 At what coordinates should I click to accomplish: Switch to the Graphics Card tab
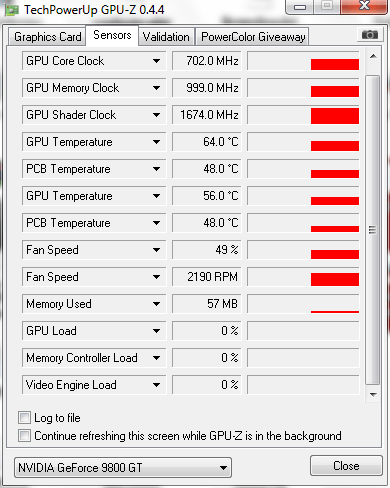tap(47, 37)
